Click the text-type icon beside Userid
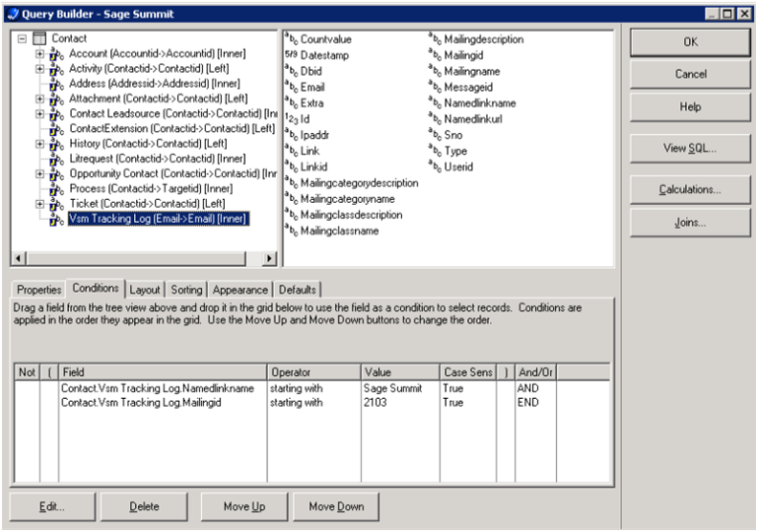The height and width of the screenshot is (532, 757). coord(435,166)
